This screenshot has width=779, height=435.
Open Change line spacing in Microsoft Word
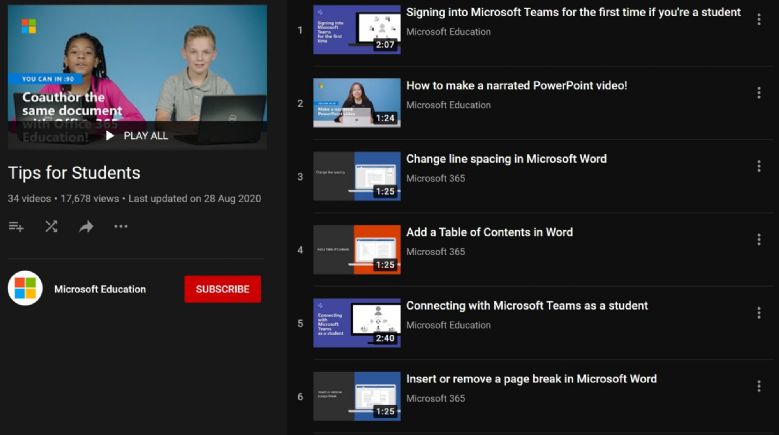[506, 159]
